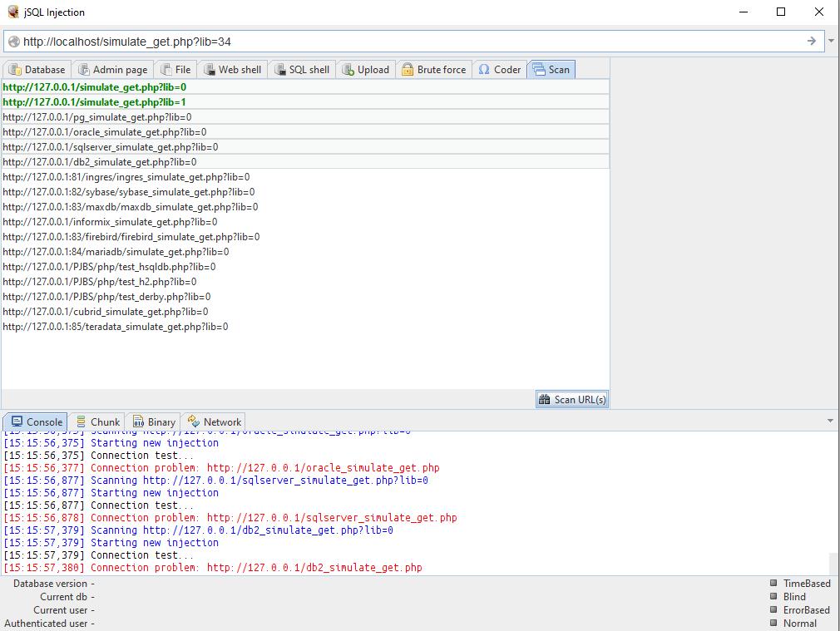Select the oracle_simulate_get.php URL entry

[x=104, y=132]
